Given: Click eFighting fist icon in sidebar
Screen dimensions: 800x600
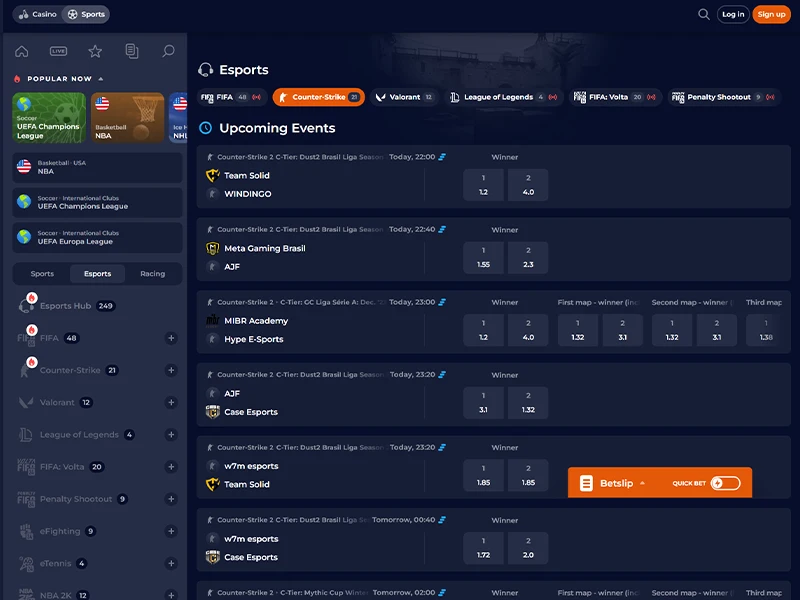Looking at the screenshot, I should click(x=26, y=531).
